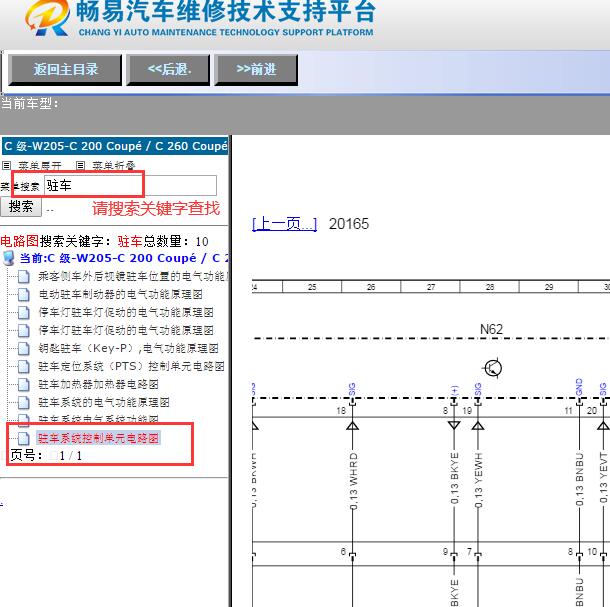Viewport: 610px width, 607px height.
Task: Click the transistor symbol under N62
Action: 493,368
